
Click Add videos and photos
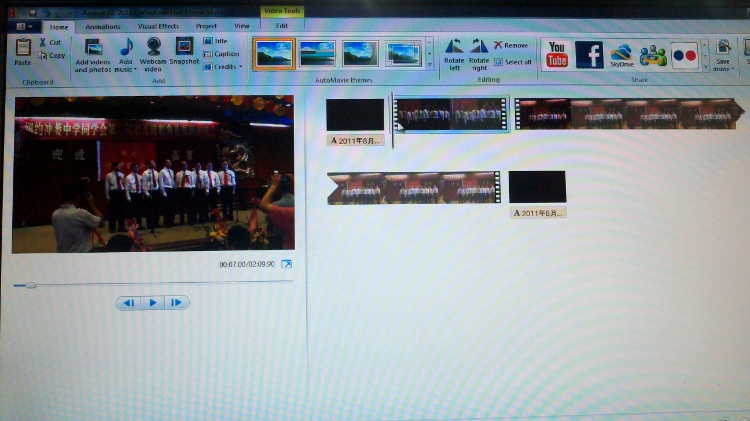click(x=95, y=53)
